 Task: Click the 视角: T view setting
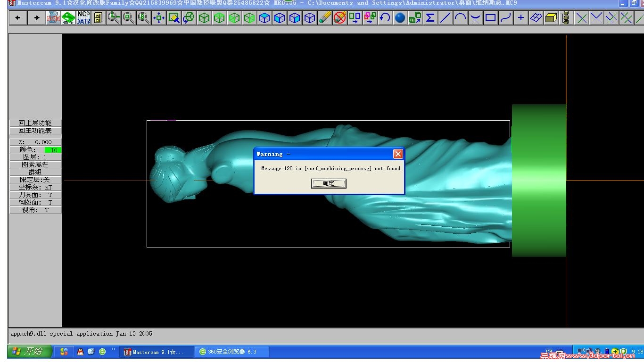[35, 210]
